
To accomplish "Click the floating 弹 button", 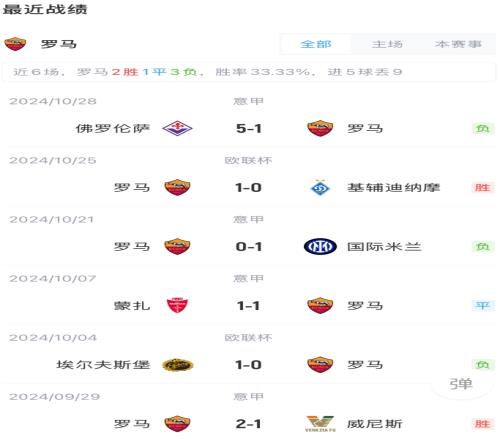I will 461,384.
